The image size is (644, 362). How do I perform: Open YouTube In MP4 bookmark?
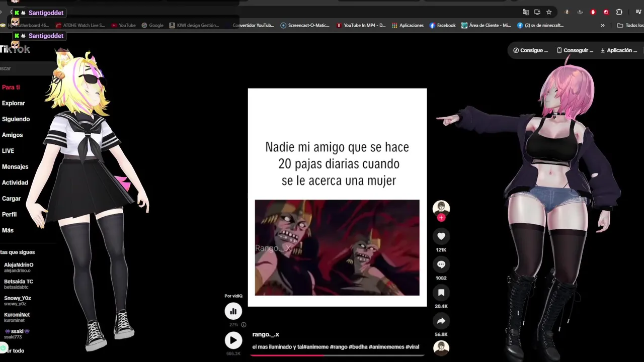point(361,25)
